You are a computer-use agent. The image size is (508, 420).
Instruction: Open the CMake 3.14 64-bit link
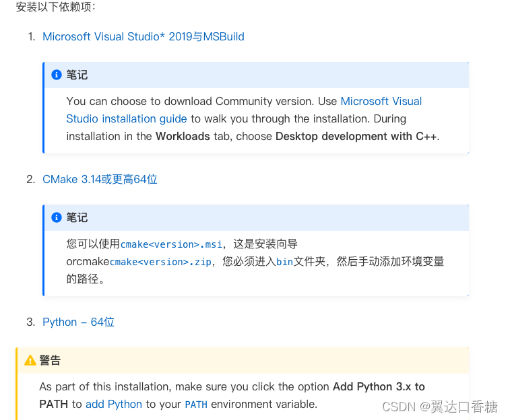[x=100, y=179]
